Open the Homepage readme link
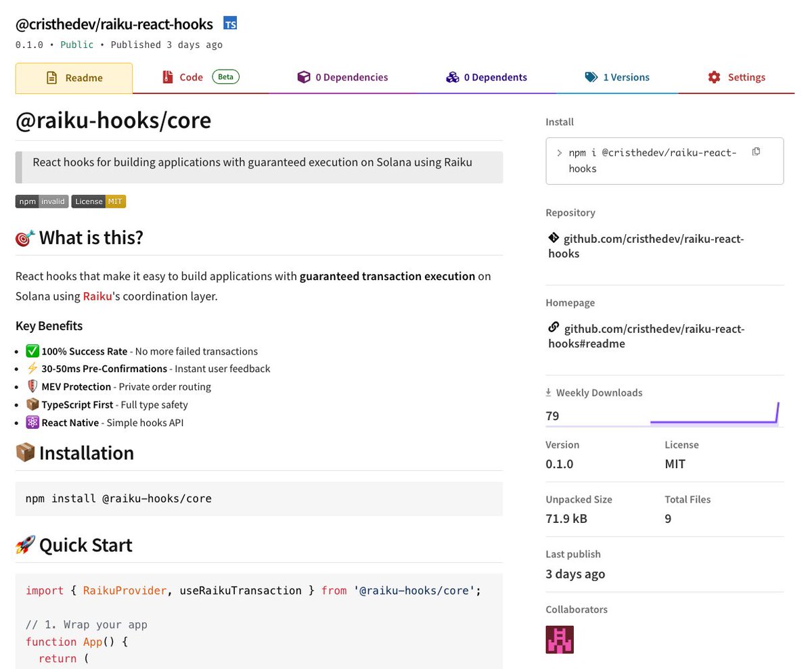 [646, 336]
